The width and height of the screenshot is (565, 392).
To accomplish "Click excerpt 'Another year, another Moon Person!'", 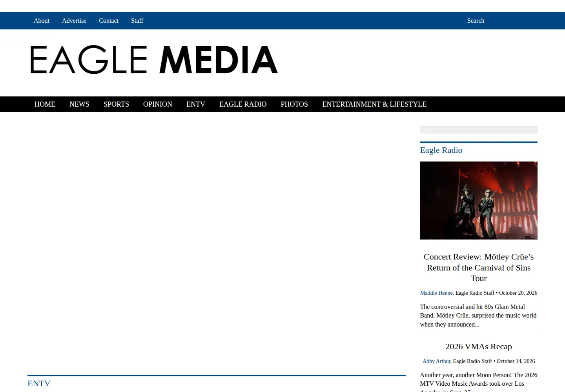I will [466, 375].
